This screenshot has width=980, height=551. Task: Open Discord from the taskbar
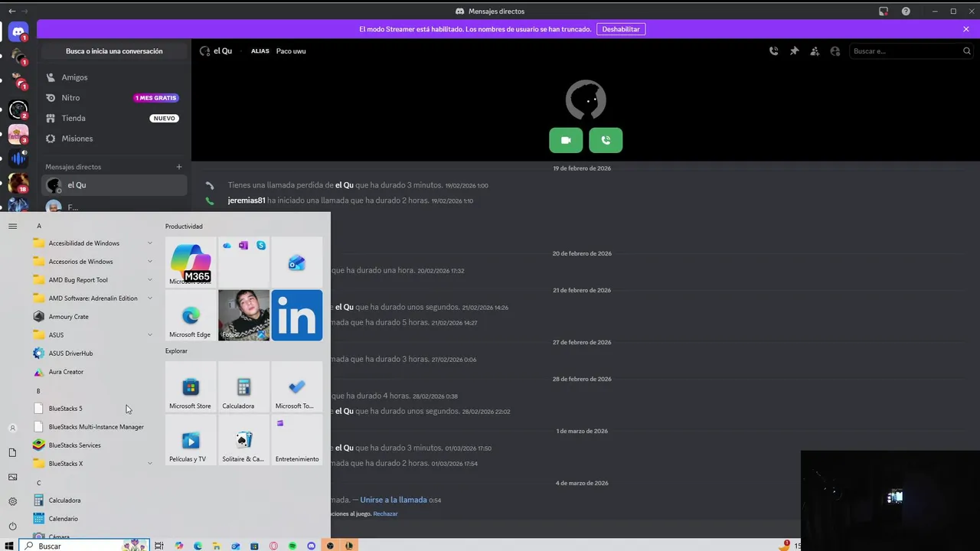(312, 546)
